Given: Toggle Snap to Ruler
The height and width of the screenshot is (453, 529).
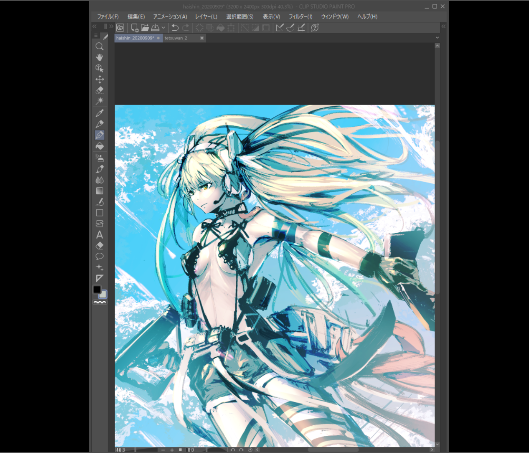Looking at the screenshot, I should 279,28.
